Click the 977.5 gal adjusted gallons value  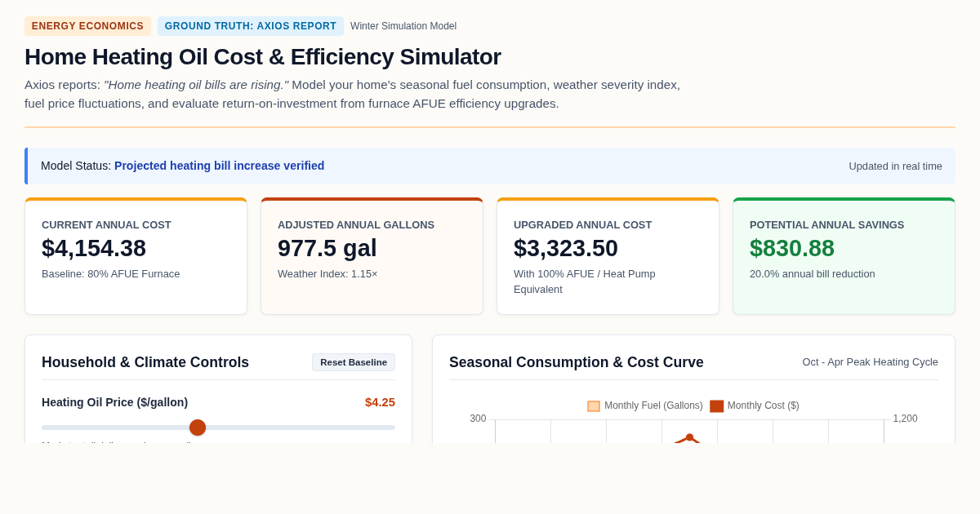[x=327, y=248]
